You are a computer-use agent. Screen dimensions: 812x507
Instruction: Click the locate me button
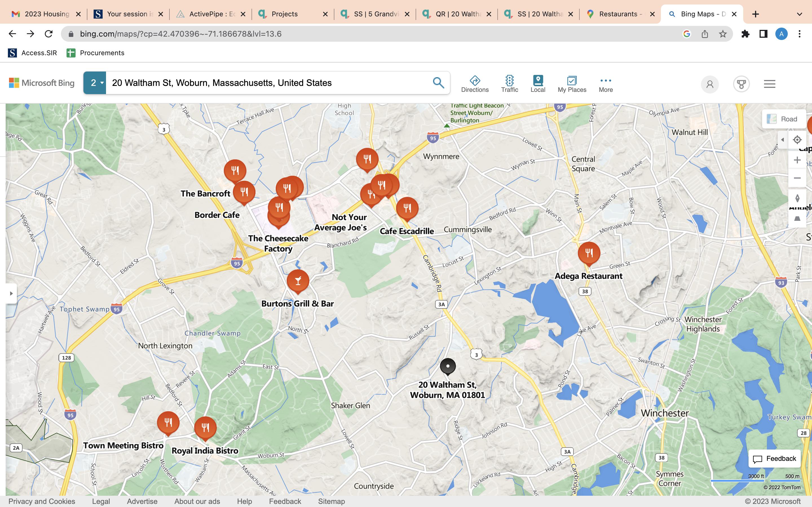(797, 140)
